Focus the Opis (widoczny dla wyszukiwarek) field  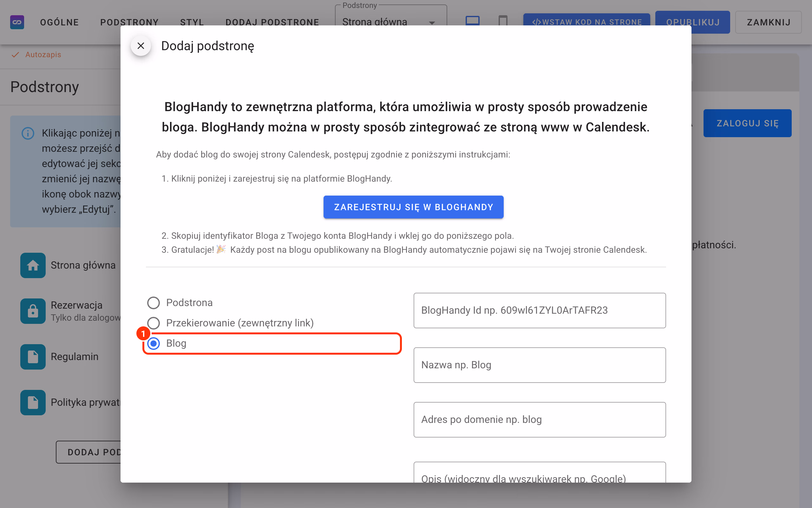point(540,472)
